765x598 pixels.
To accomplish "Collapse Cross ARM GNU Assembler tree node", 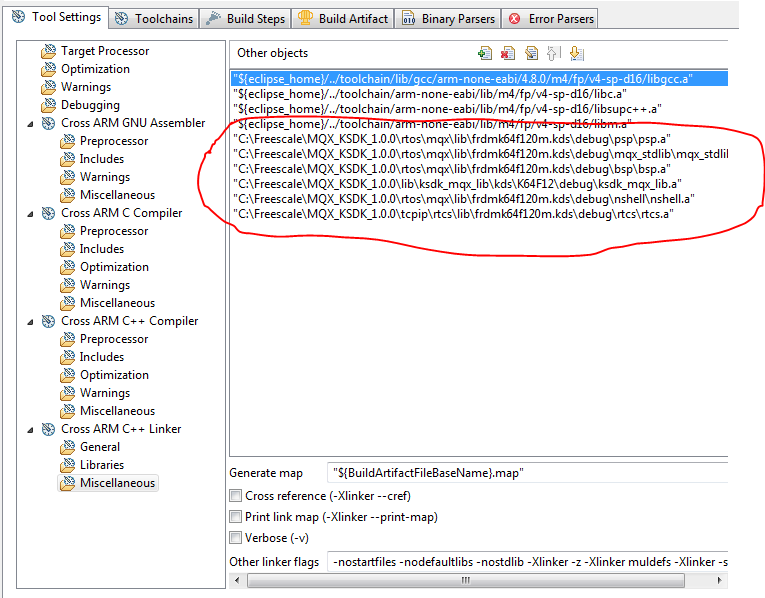I will click(30, 124).
